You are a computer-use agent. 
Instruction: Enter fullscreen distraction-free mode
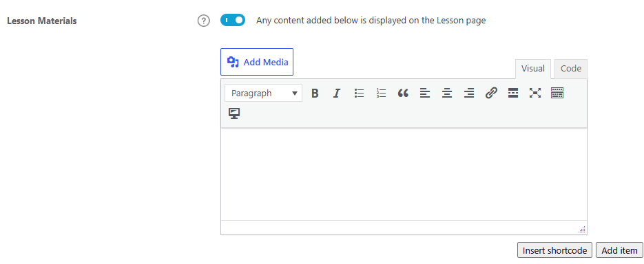point(534,93)
